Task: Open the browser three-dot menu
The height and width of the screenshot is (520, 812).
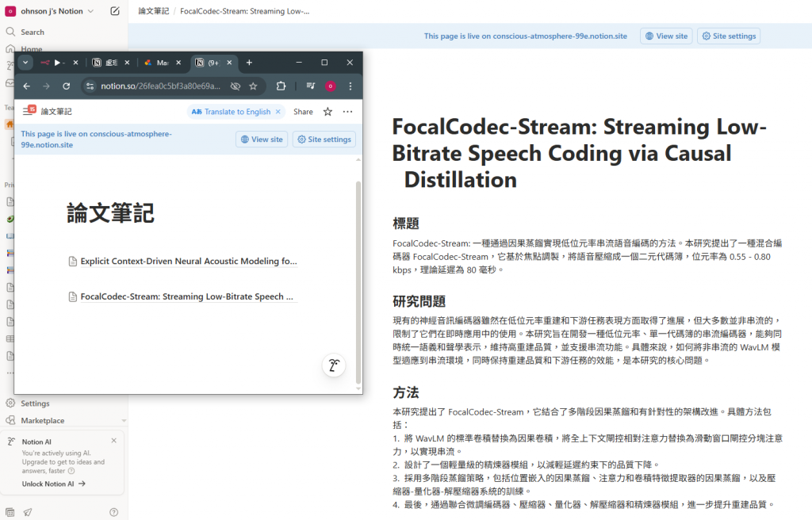Action: tap(350, 86)
